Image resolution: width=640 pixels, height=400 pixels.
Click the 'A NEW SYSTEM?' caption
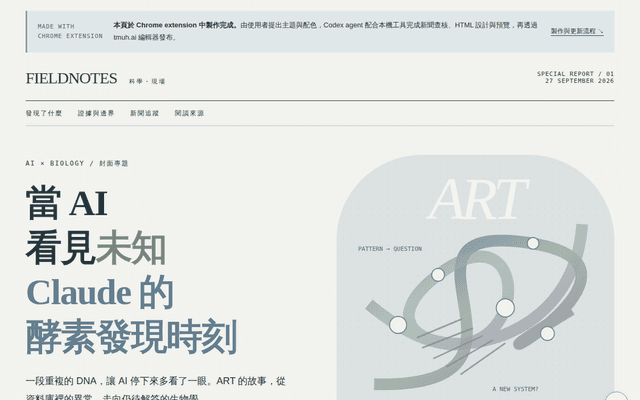tap(515, 389)
